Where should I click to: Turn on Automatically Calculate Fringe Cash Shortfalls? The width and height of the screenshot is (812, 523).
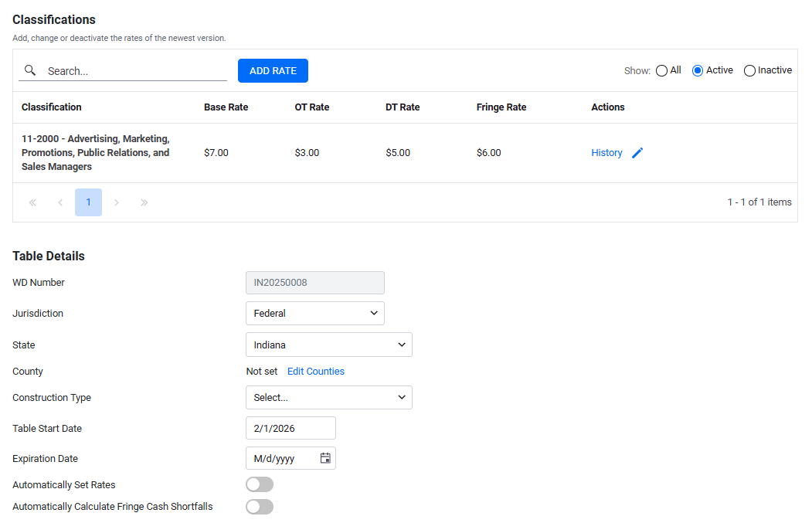coord(260,507)
